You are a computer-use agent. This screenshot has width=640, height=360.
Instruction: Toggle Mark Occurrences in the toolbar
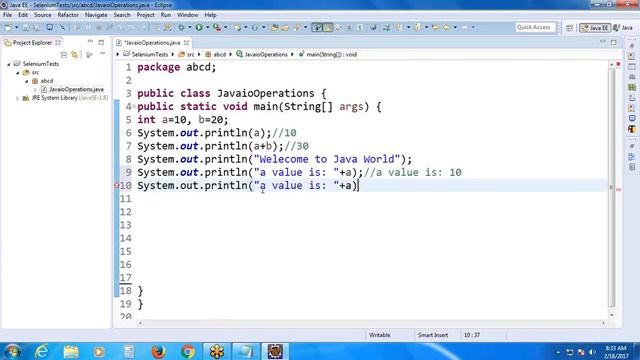[328, 27]
